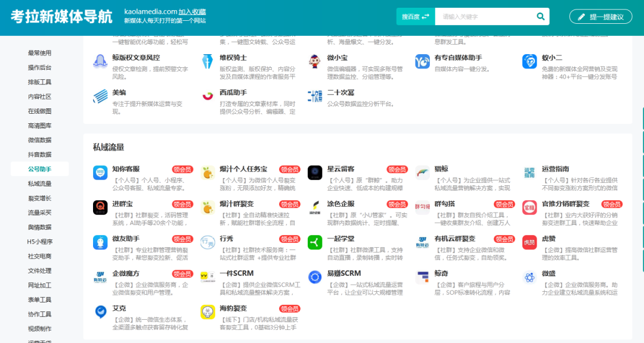
Task: Click 领会员 badge next to 知你客服
Action: tap(182, 169)
